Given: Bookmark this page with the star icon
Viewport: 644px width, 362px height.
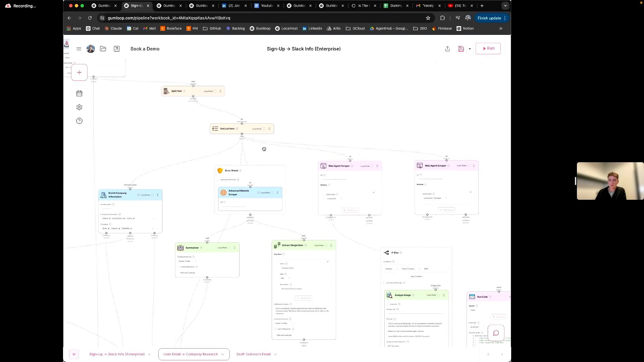Looking at the screenshot, I should point(428,18).
